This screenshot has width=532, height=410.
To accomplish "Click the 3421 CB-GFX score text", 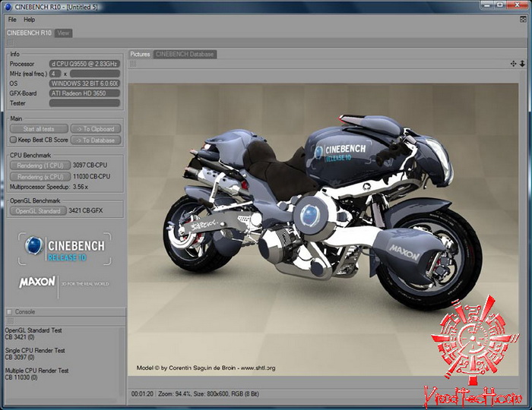I will click(x=85, y=211).
